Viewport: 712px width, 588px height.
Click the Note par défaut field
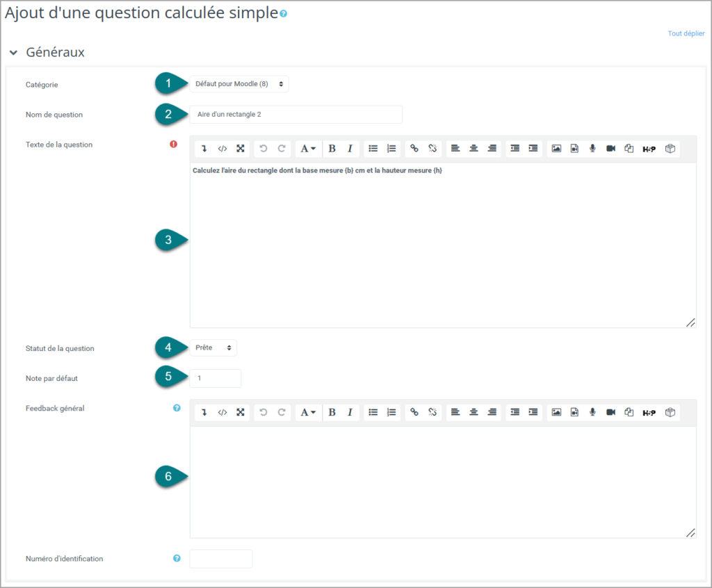click(x=216, y=378)
